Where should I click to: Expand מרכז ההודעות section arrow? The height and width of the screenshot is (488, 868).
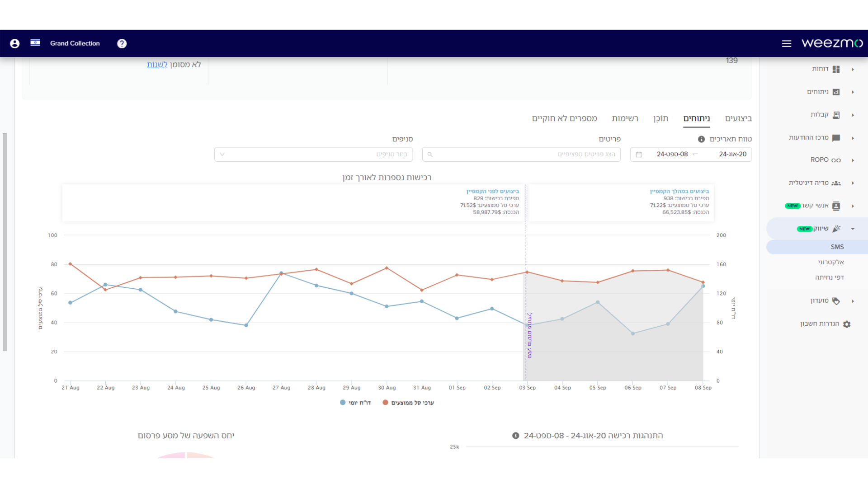(853, 138)
